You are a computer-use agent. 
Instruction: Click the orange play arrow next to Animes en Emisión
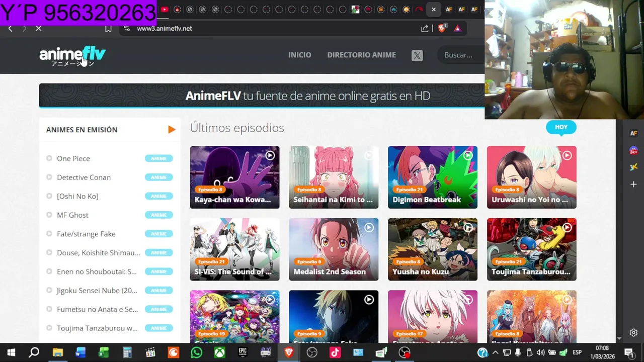(172, 130)
